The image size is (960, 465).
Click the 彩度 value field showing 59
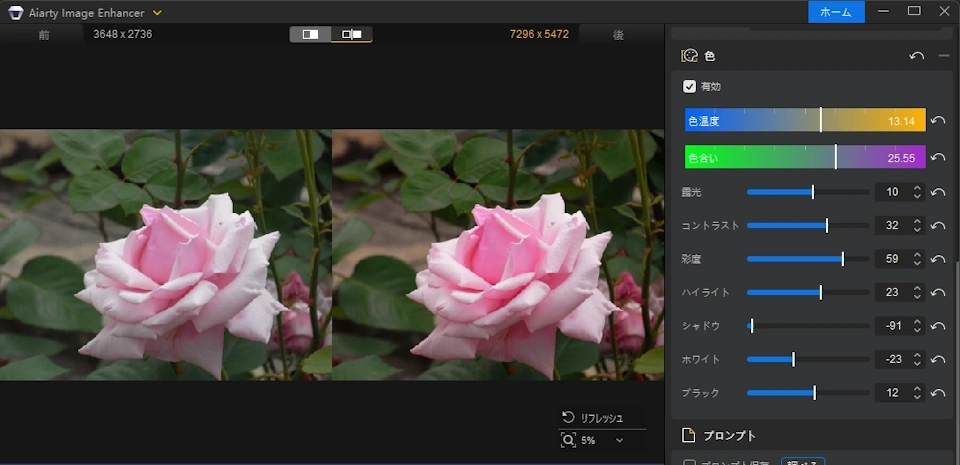892,259
